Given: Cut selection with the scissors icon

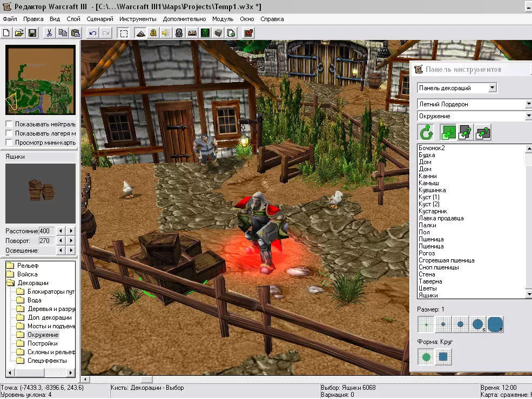Looking at the screenshot, I should (x=50, y=33).
